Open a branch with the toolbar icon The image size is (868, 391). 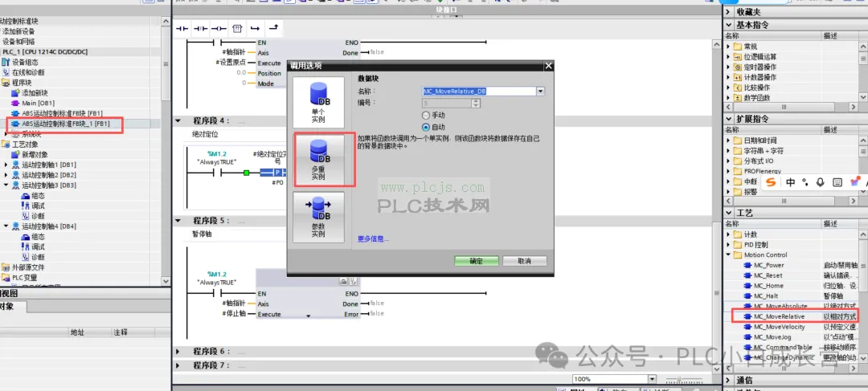click(x=255, y=28)
